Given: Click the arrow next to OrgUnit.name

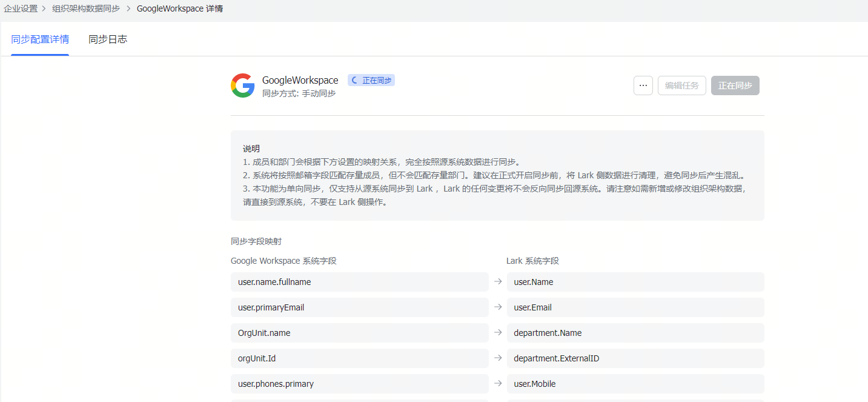Looking at the screenshot, I should click(x=498, y=332).
